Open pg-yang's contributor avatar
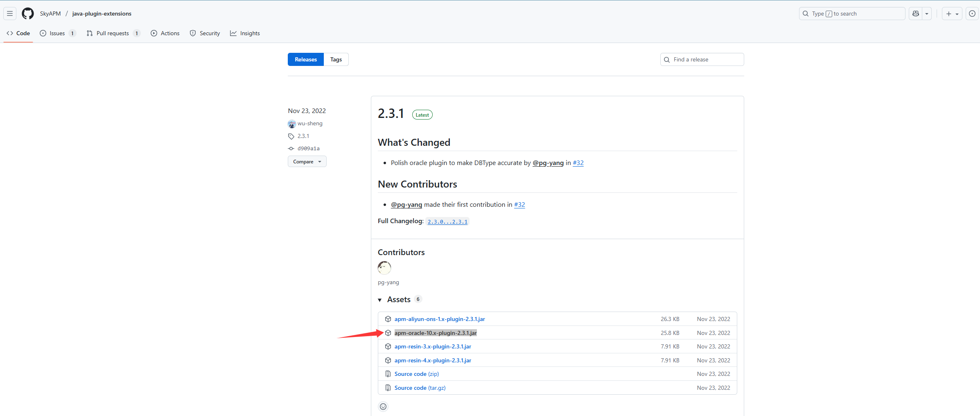This screenshot has width=980, height=416. (384, 268)
